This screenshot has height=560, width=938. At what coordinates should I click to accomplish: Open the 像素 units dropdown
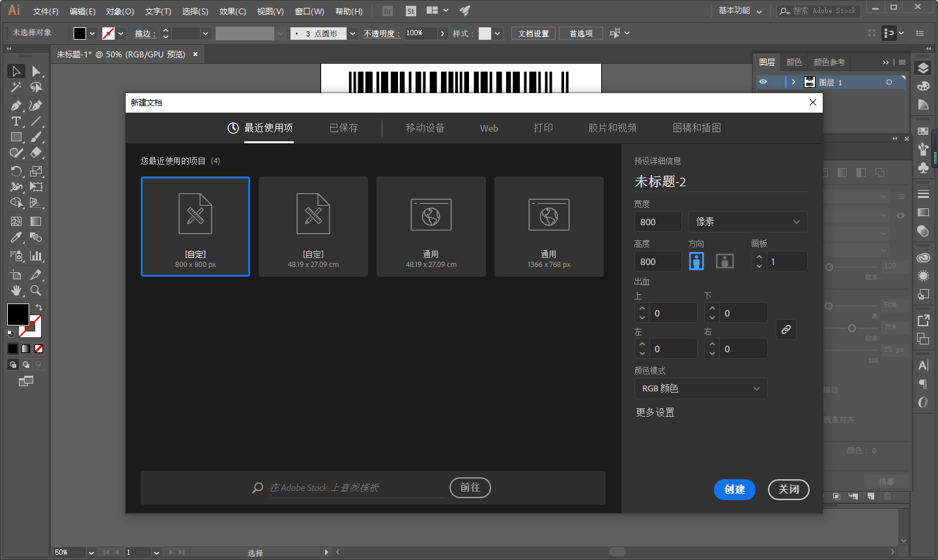[747, 221]
